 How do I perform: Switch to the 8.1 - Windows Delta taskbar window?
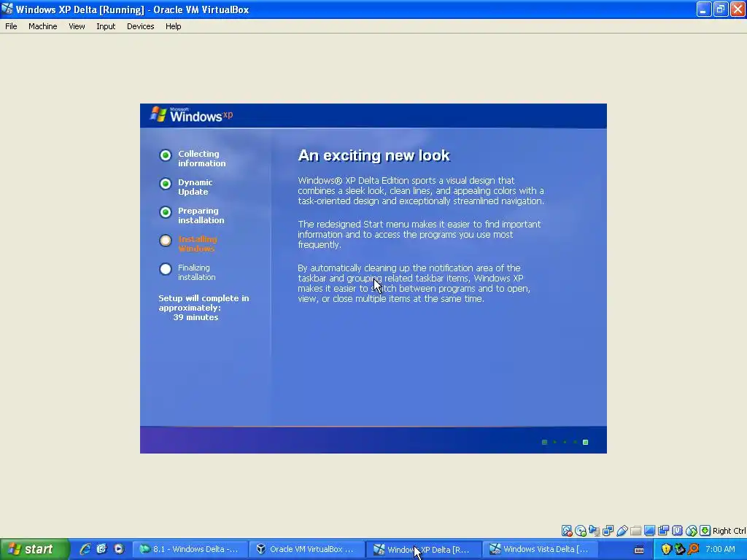pos(190,550)
